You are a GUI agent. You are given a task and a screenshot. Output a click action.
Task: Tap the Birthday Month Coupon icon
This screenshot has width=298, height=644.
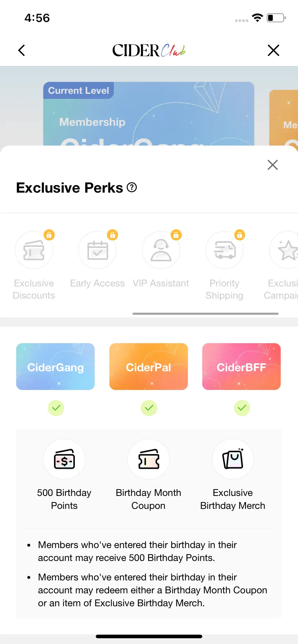pos(149,459)
